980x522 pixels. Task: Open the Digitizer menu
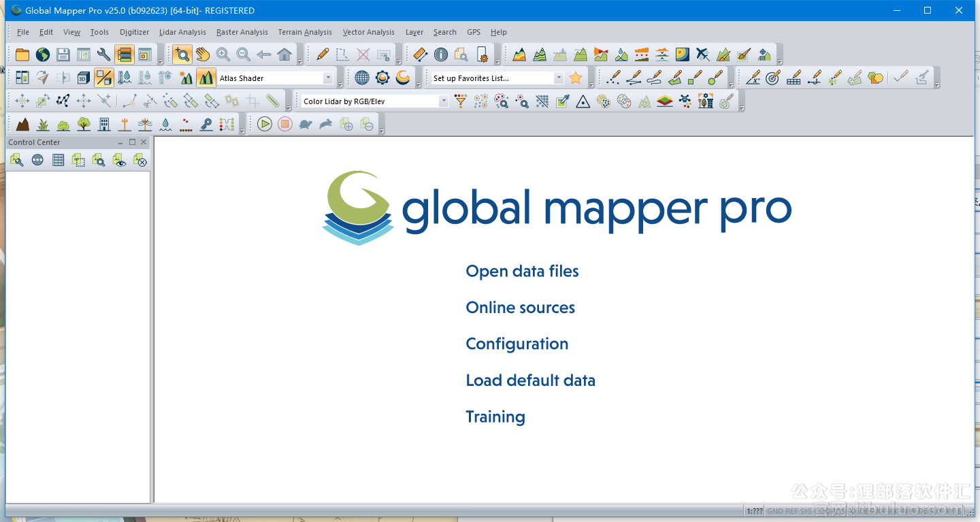pyautogui.click(x=134, y=32)
